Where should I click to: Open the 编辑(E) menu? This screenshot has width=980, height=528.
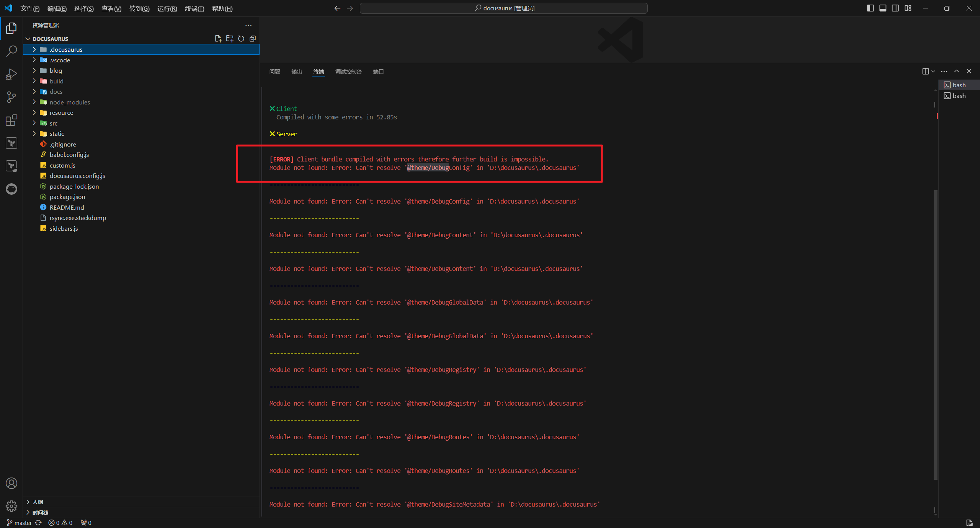tap(57, 8)
